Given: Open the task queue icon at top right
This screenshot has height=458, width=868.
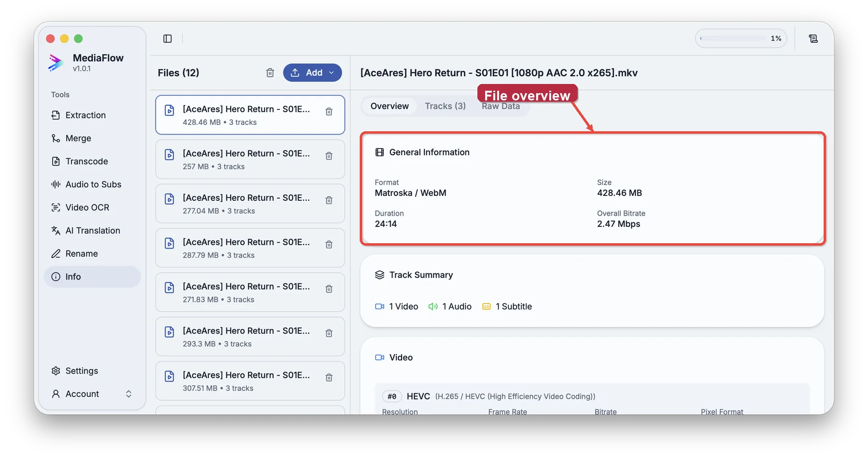Looking at the screenshot, I should 813,39.
